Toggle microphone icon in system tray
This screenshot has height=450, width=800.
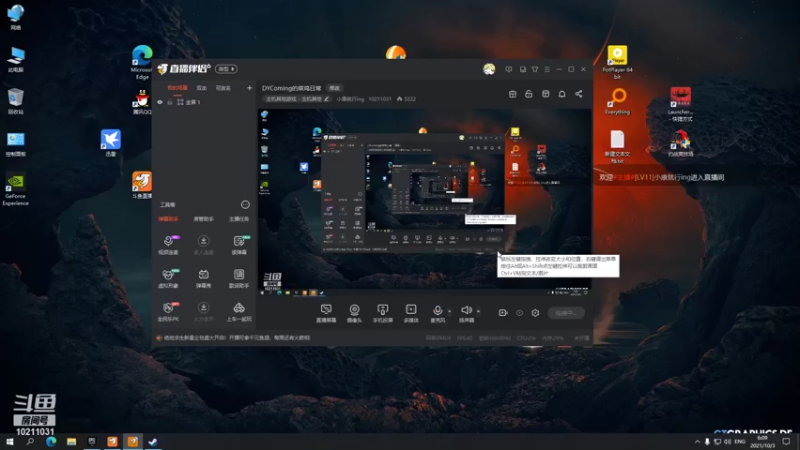(707, 441)
